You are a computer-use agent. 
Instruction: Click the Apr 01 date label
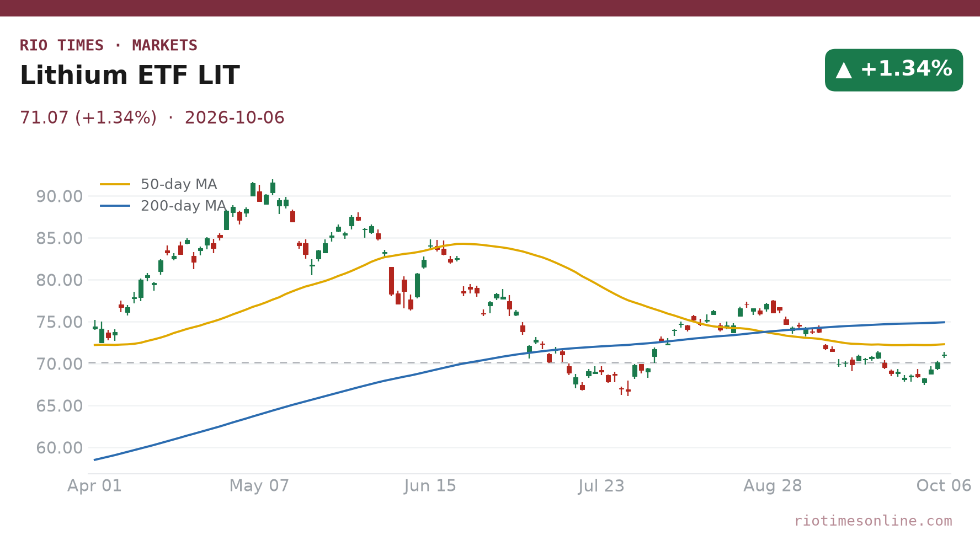pos(94,486)
